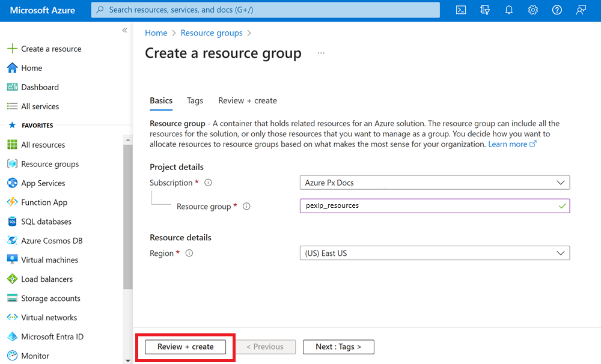Open the help question mark menu
601x364 pixels.
coord(557,10)
